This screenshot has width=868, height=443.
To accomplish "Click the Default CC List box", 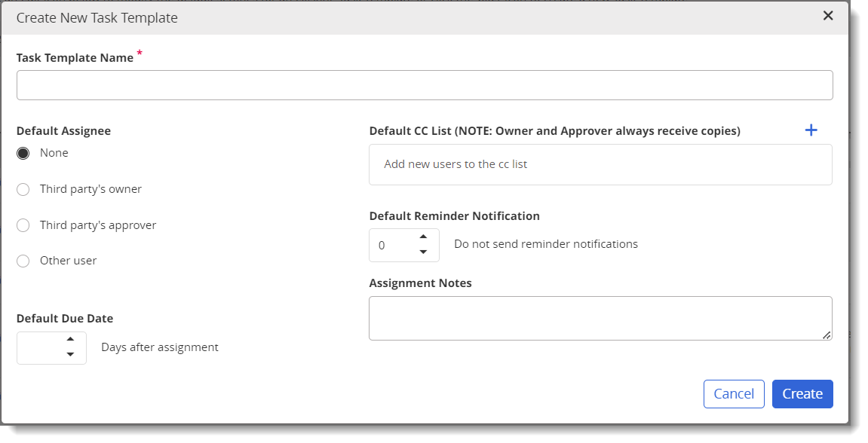I will (x=600, y=165).
